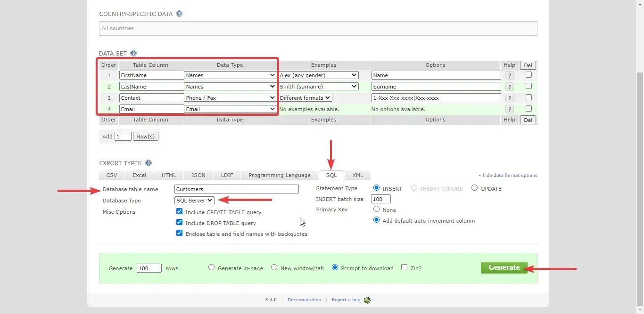This screenshot has height=314, width=644.
Task: Select the UPDATE statement type
Action: (x=474, y=187)
